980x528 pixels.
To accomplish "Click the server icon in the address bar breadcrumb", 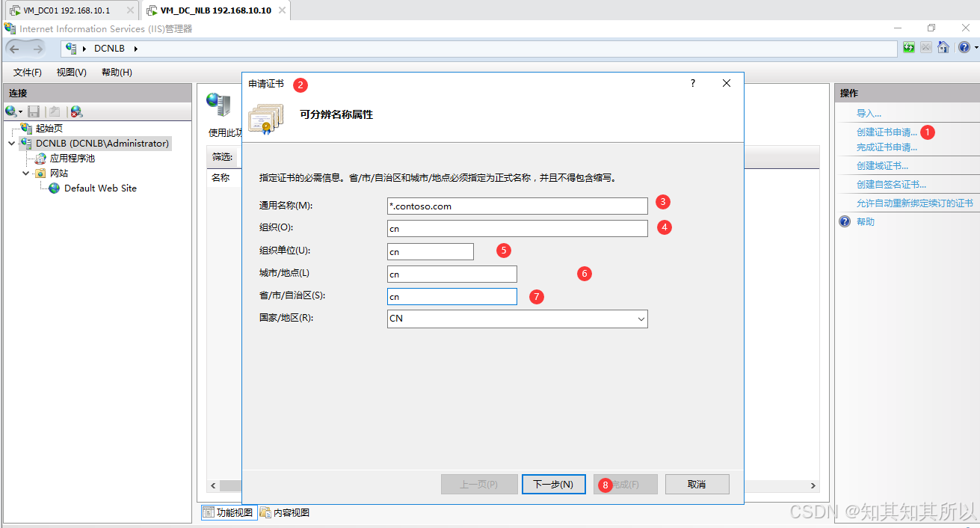I will pyautogui.click(x=71, y=48).
